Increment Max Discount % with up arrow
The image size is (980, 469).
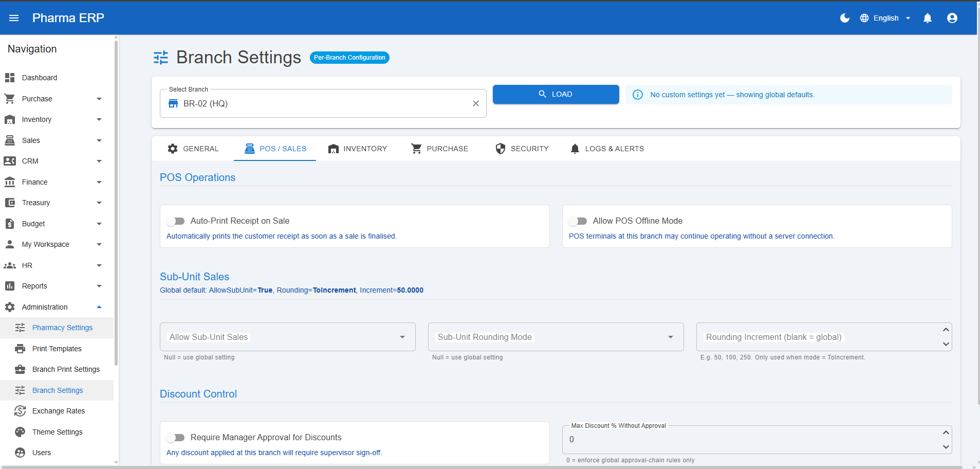pos(945,432)
